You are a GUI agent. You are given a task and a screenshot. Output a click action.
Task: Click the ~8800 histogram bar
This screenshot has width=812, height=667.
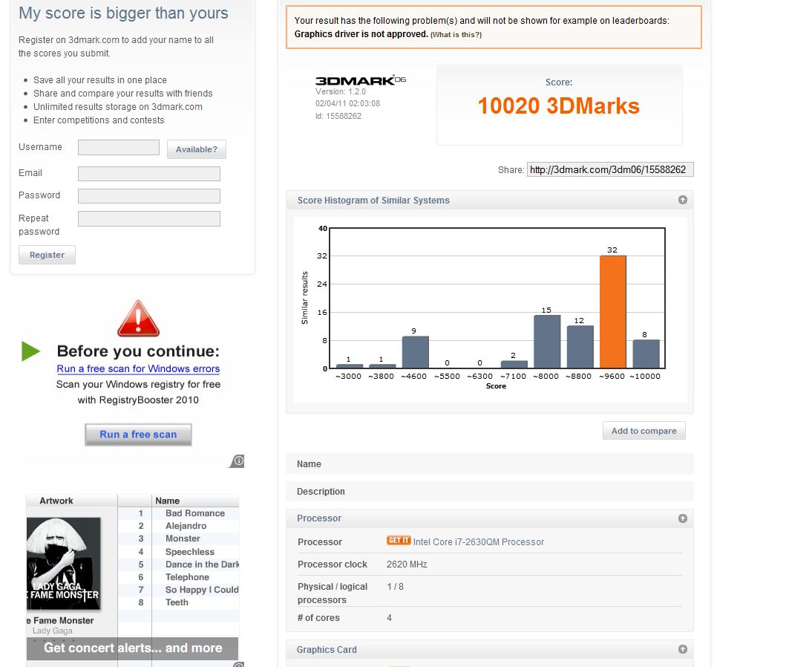click(x=580, y=347)
